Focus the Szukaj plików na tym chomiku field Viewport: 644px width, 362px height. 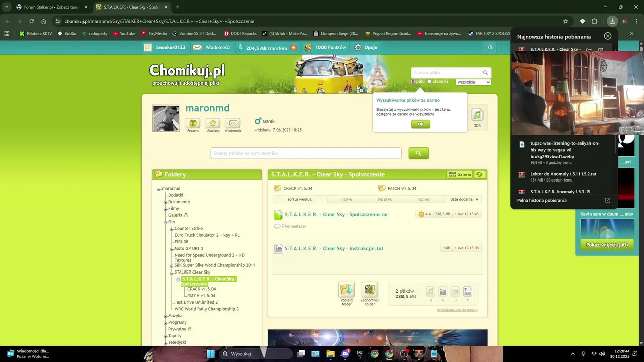306,153
